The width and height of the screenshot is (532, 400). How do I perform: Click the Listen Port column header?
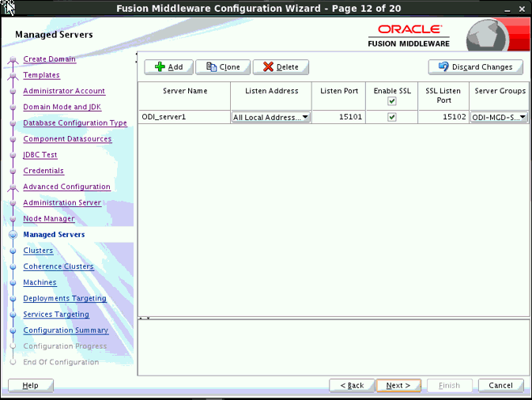coord(338,96)
